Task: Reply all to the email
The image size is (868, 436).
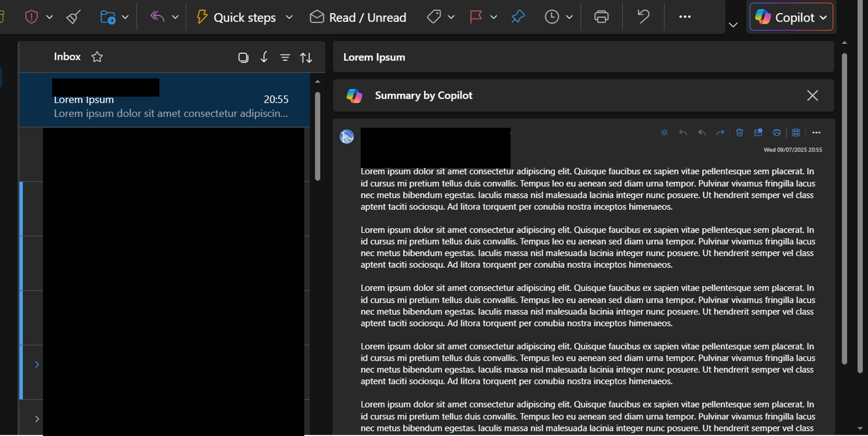Action: (702, 133)
